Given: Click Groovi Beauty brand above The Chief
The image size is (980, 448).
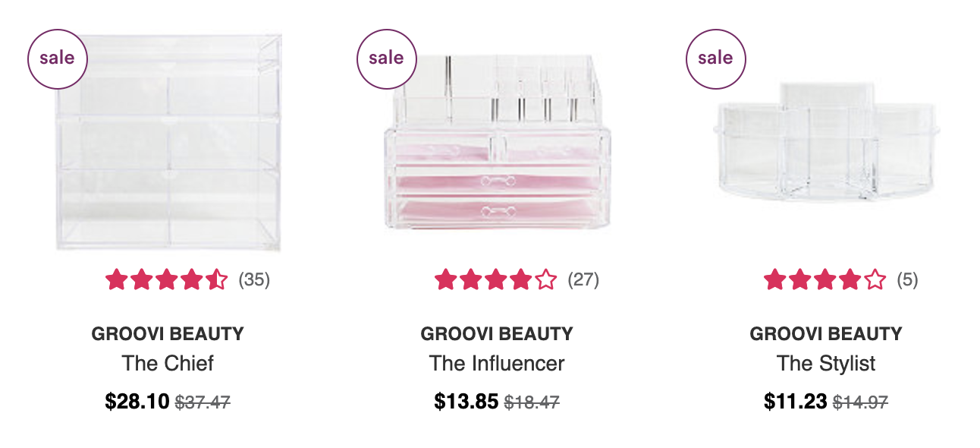Looking at the screenshot, I should point(168,334).
